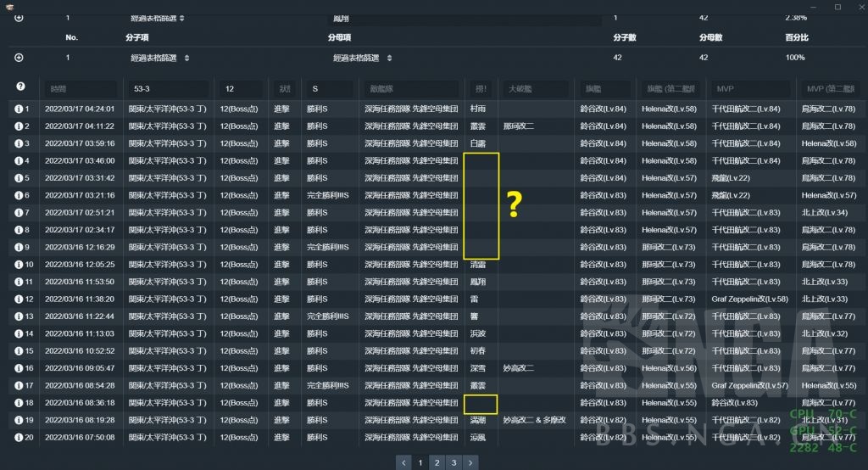The image size is (868, 470).
Task: Click map filter field containing 53-3
Action: [x=168, y=88]
